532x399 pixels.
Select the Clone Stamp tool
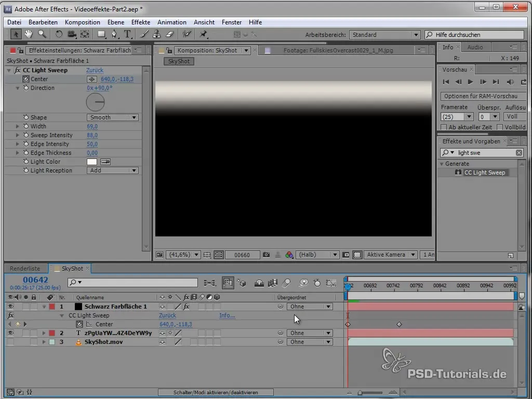pos(157,34)
